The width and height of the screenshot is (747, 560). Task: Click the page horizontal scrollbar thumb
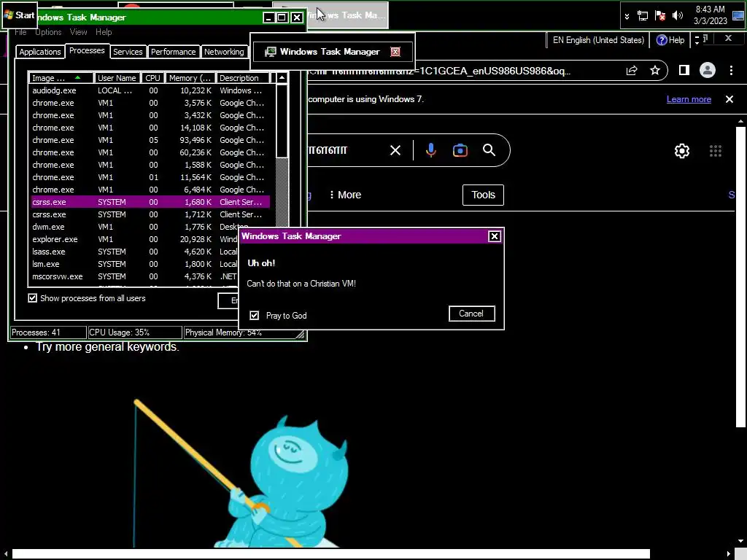330,554
